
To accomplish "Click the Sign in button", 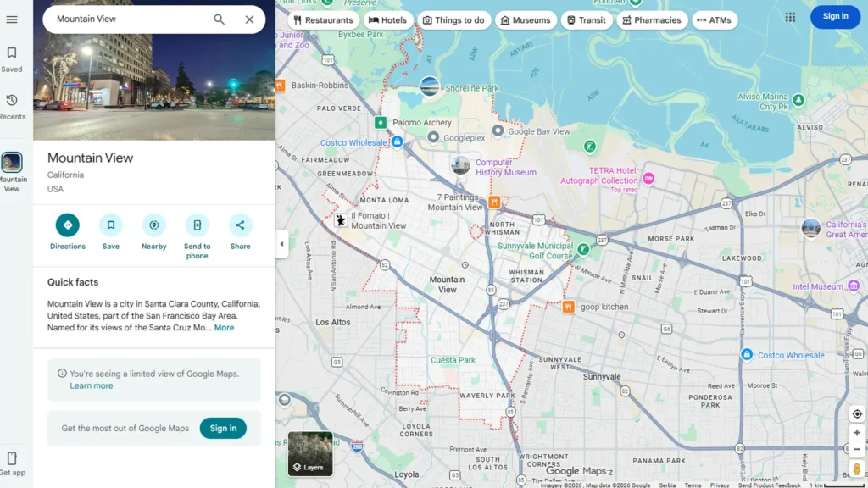I will pyautogui.click(x=835, y=16).
